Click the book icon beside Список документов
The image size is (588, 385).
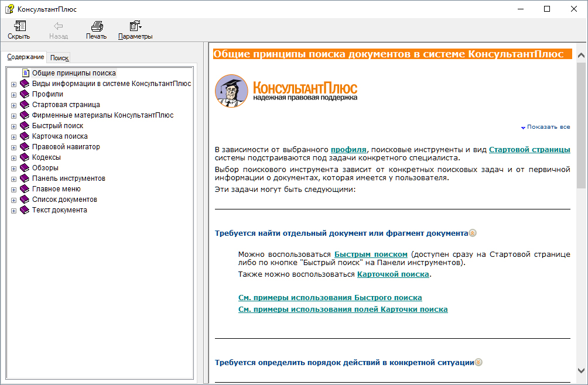[25, 199]
